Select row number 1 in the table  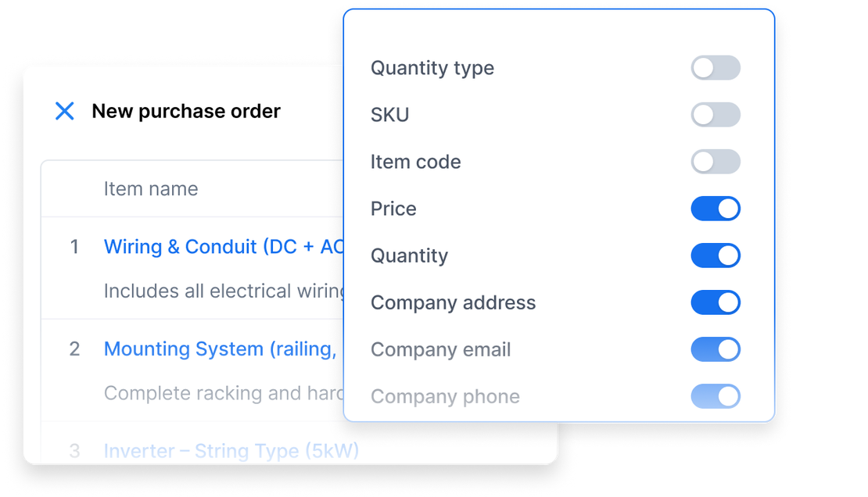tap(74, 247)
